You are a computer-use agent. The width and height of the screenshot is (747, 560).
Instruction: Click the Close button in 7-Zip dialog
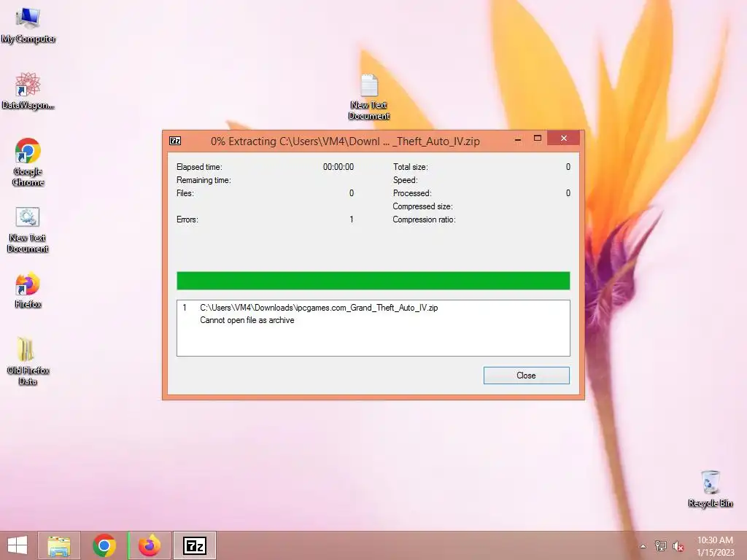point(526,376)
